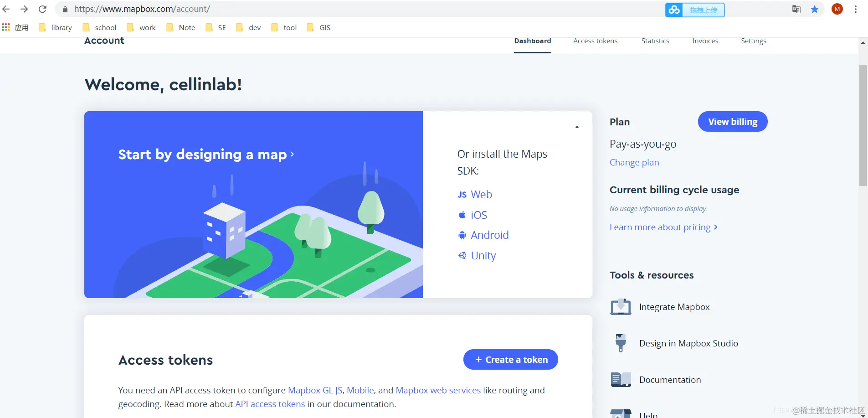Screen dimensions: 868x418
Task: Open Design in Mapbox Studio link
Action: [x=688, y=343]
